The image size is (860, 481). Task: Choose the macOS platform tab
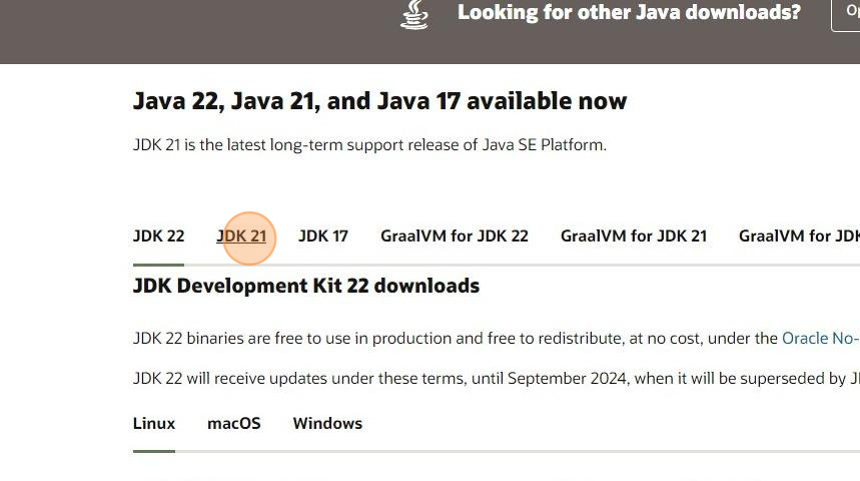(x=234, y=423)
